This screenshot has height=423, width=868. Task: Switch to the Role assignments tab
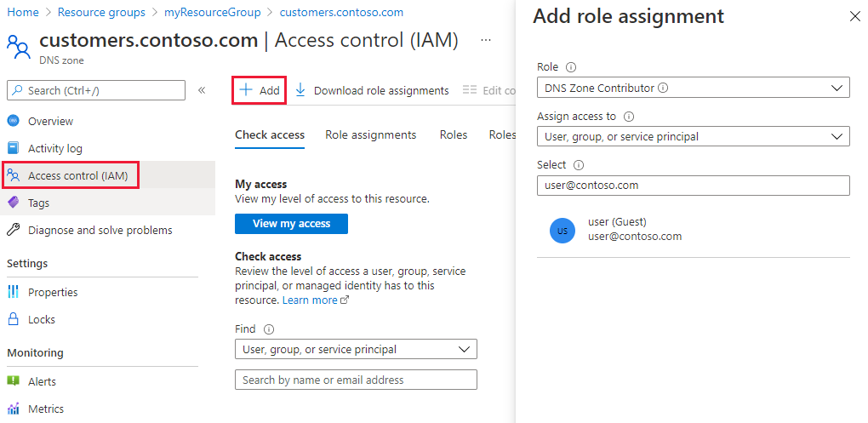(x=370, y=134)
